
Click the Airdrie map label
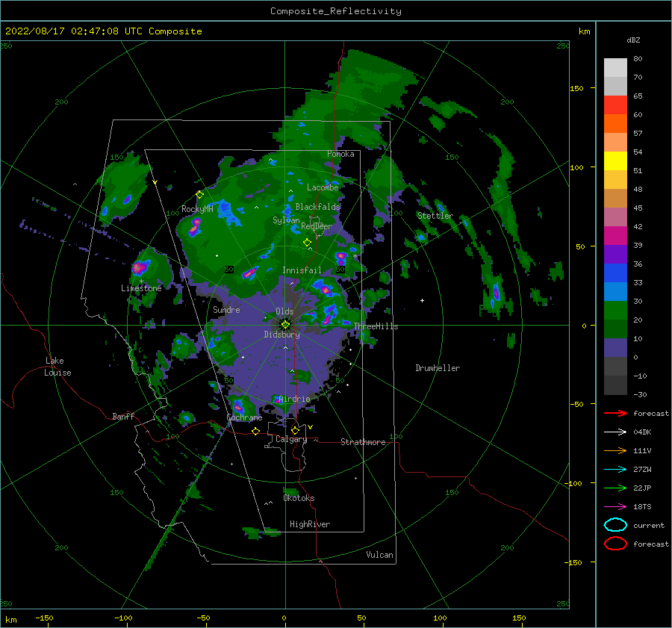point(294,399)
